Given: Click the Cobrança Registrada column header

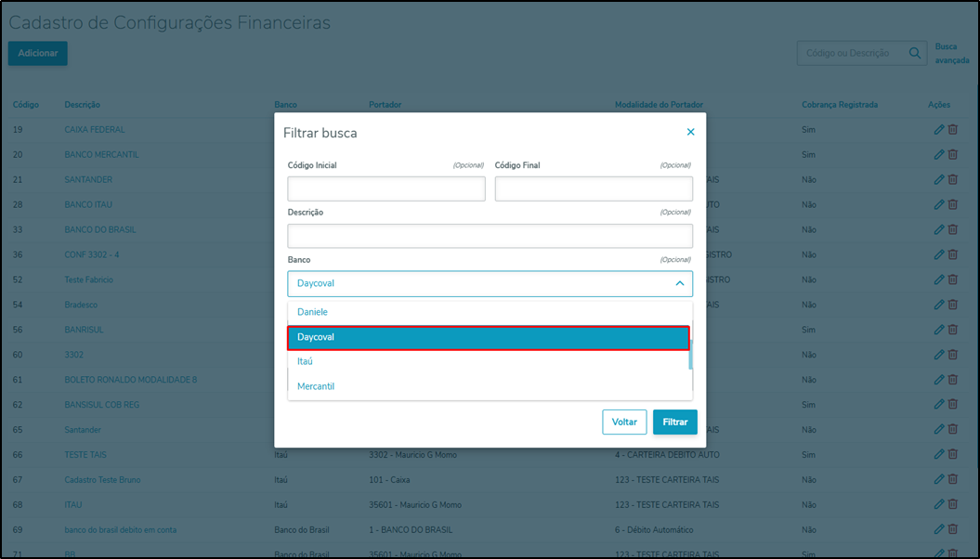Looking at the screenshot, I should click(x=840, y=105).
